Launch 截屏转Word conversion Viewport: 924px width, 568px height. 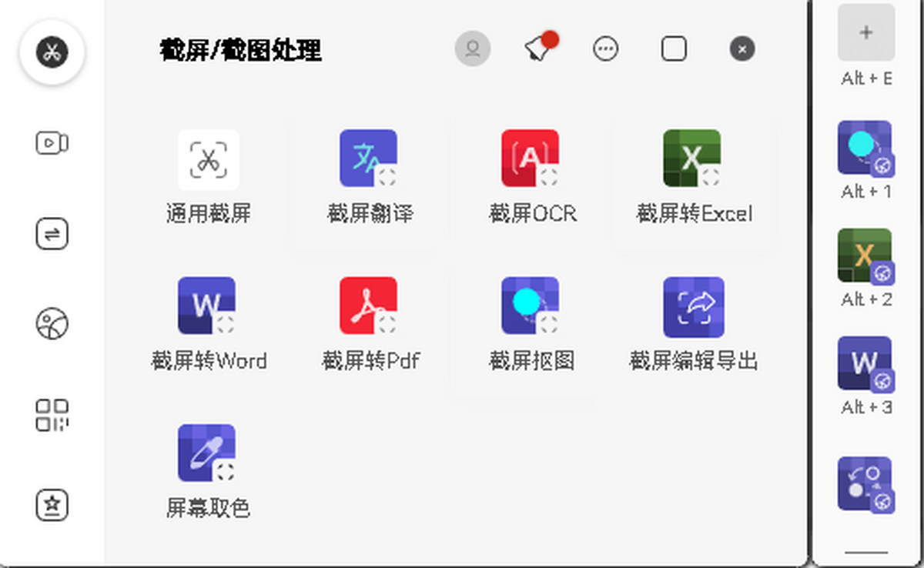[209, 325]
